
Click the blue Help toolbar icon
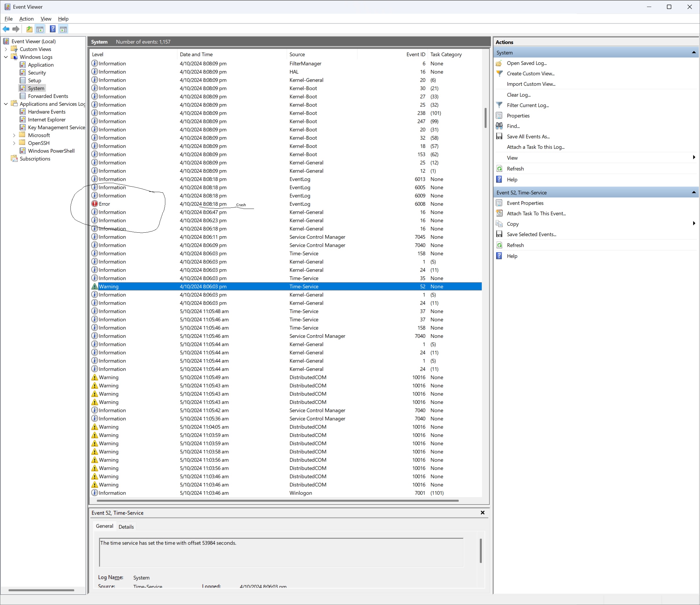(x=53, y=29)
